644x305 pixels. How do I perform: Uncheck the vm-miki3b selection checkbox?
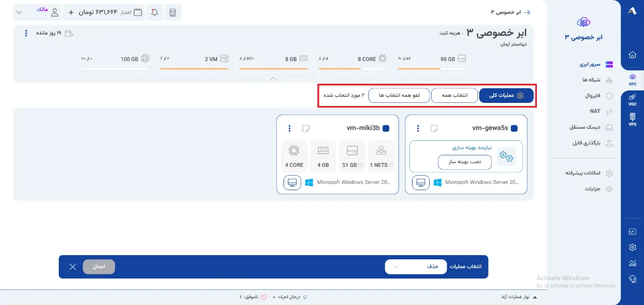(x=385, y=128)
